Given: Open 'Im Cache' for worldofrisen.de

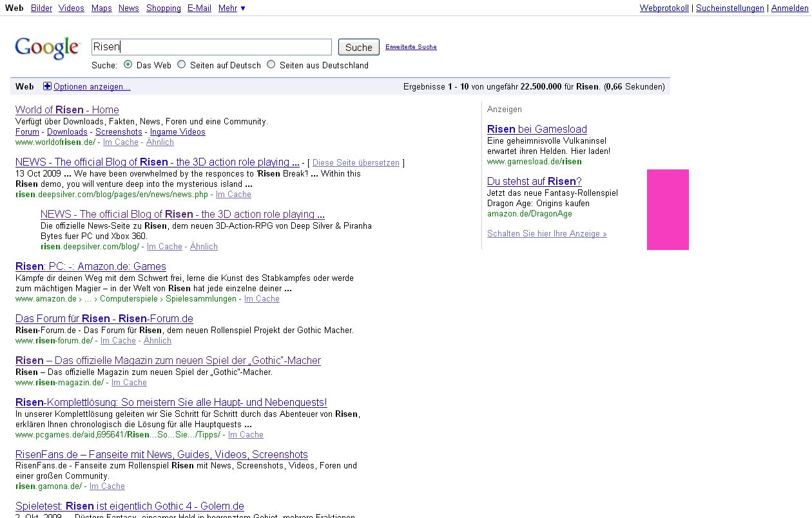Looking at the screenshot, I should (121, 142).
